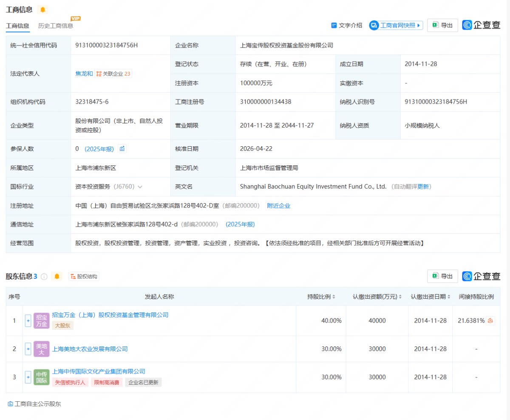Click the 所属地区 value 上海市浦东新区

(x=96, y=168)
